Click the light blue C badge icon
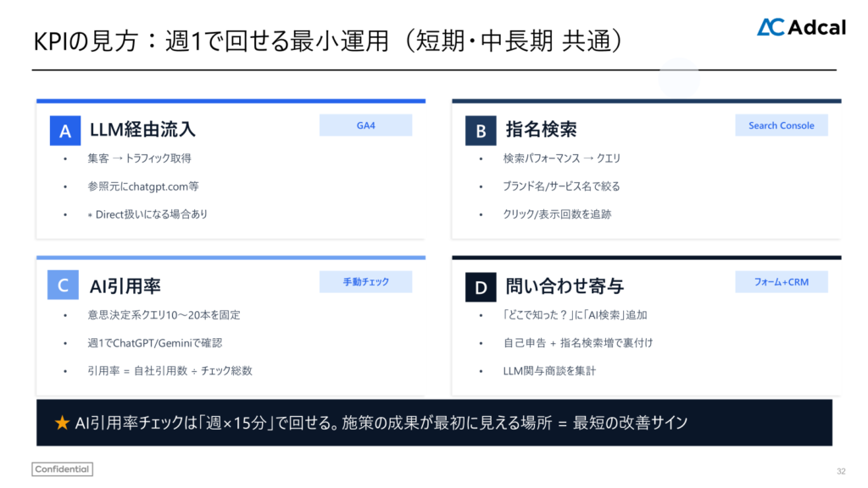This screenshot has width=868, height=488. pyautogui.click(x=64, y=286)
